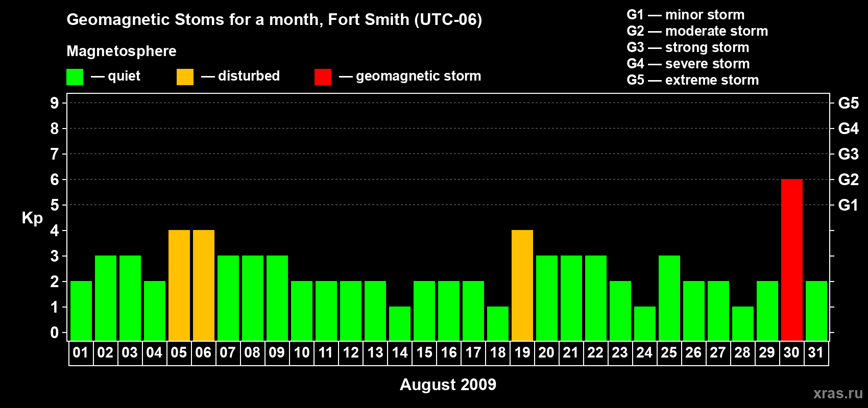
Task: Click the Kp axis value 4
Action: [x=55, y=231]
